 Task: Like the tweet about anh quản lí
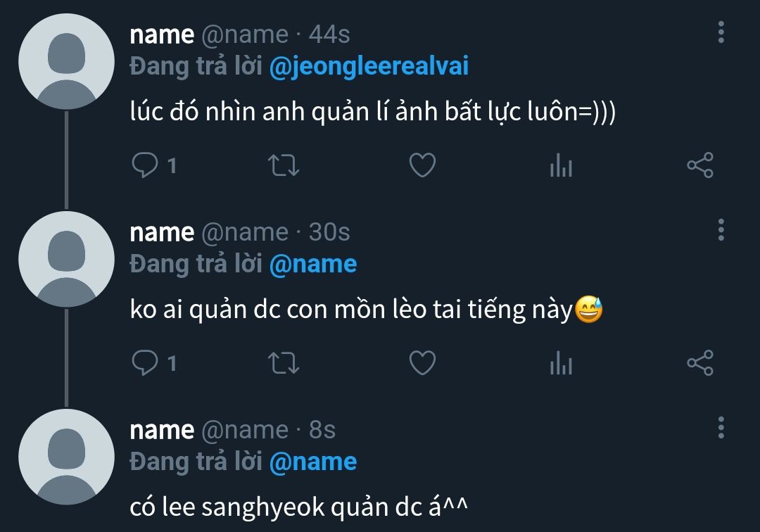[x=423, y=165]
